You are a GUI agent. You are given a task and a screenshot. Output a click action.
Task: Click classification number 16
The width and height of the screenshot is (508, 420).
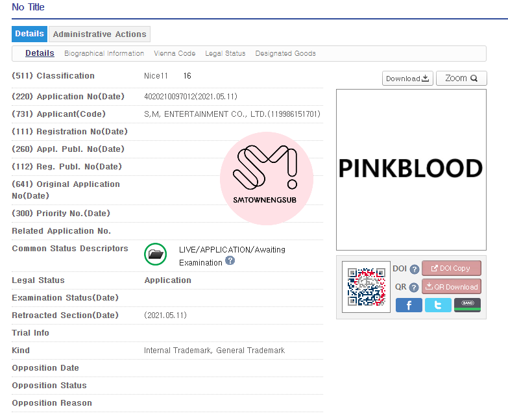[x=187, y=76]
